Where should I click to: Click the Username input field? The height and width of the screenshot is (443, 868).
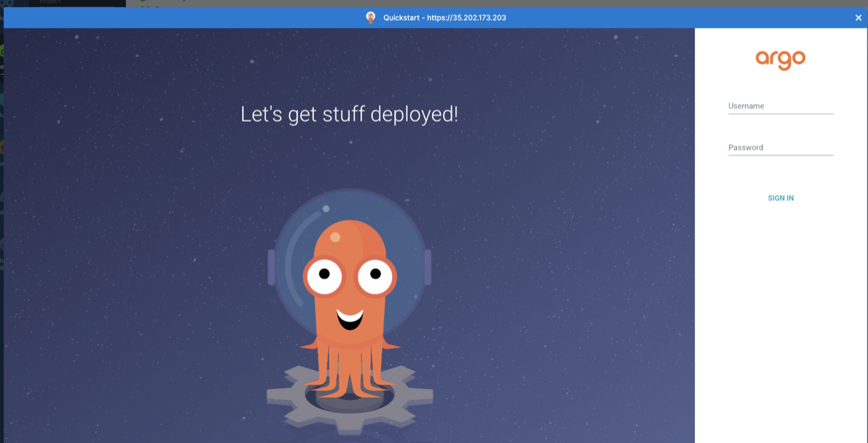point(780,106)
